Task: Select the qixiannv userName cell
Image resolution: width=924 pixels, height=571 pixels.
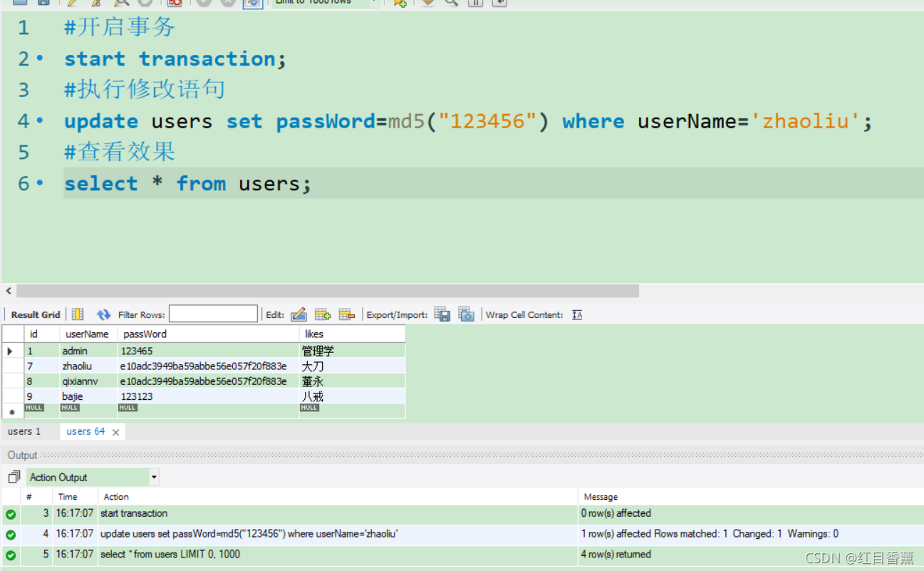Action: click(x=89, y=381)
